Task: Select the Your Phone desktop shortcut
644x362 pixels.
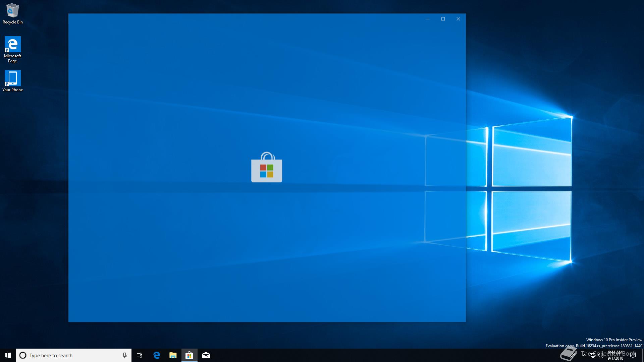Action: 12,81
